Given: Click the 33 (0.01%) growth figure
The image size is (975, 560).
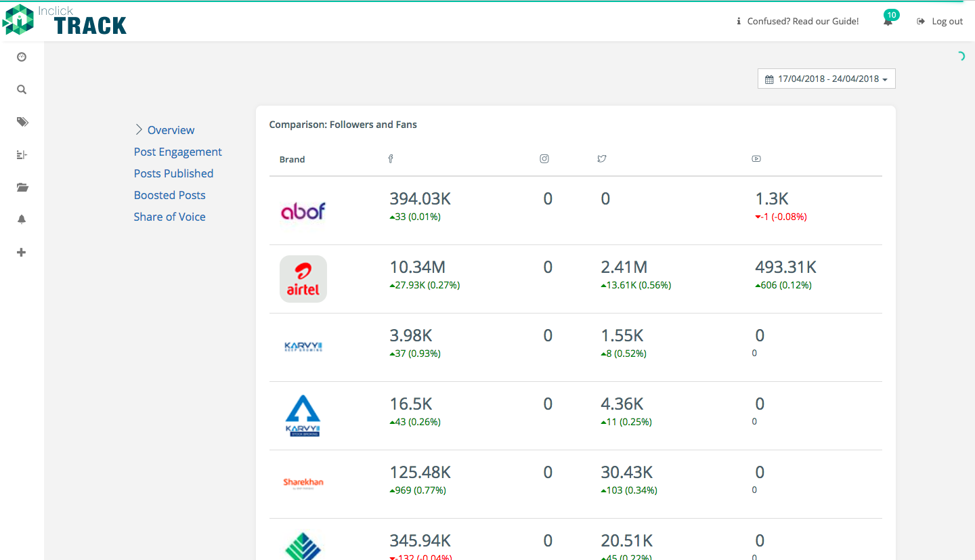Looking at the screenshot, I should point(416,217).
